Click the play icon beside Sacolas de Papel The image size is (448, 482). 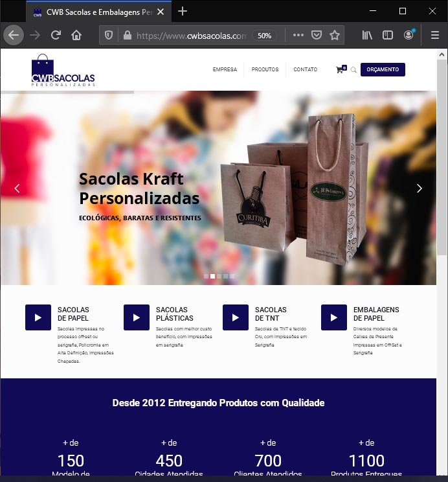[38, 317]
